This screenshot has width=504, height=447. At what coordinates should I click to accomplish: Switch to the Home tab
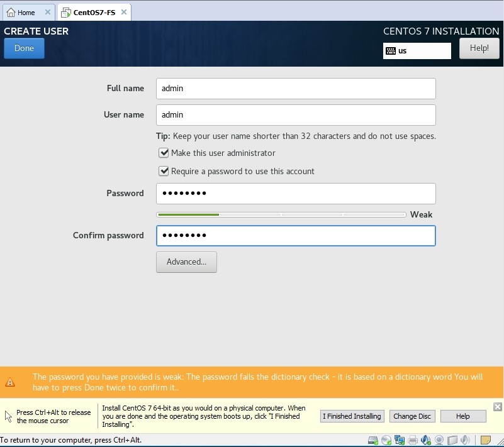tap(21, 13)
